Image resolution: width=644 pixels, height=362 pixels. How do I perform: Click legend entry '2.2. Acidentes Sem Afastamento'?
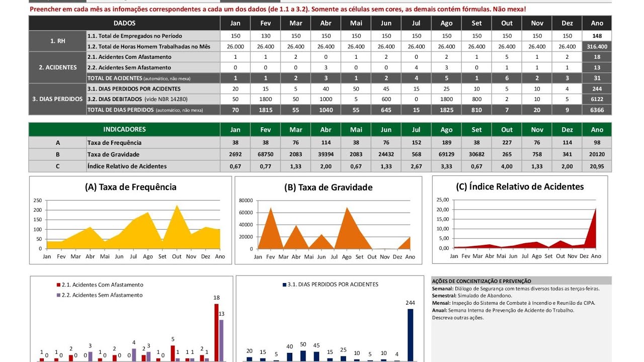coord(99,295)
